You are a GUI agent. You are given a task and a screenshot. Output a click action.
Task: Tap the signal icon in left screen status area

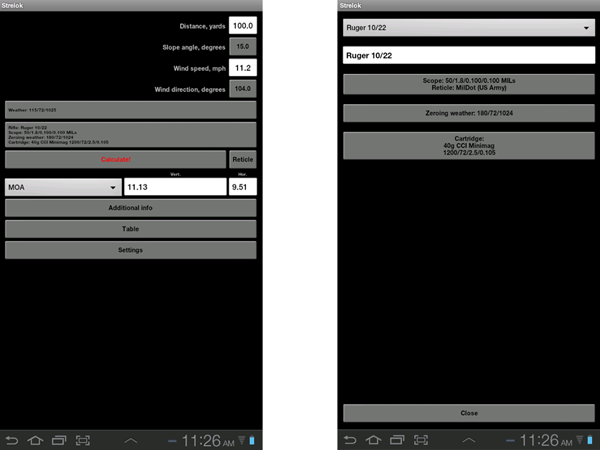point(241,440)
